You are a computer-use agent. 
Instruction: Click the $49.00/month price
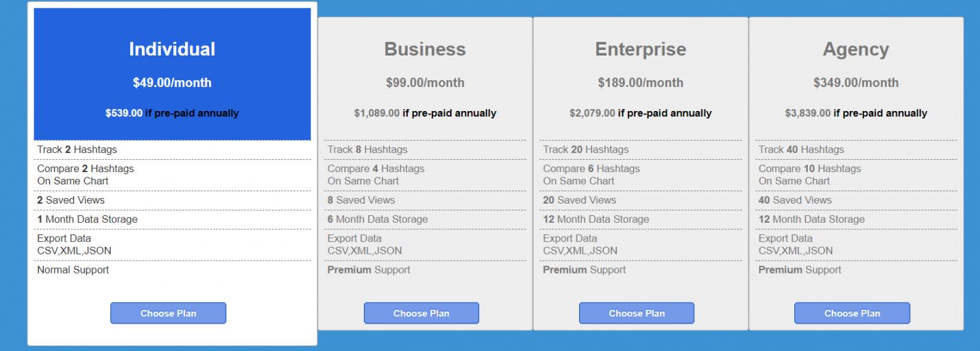click(x=172, y=83)
